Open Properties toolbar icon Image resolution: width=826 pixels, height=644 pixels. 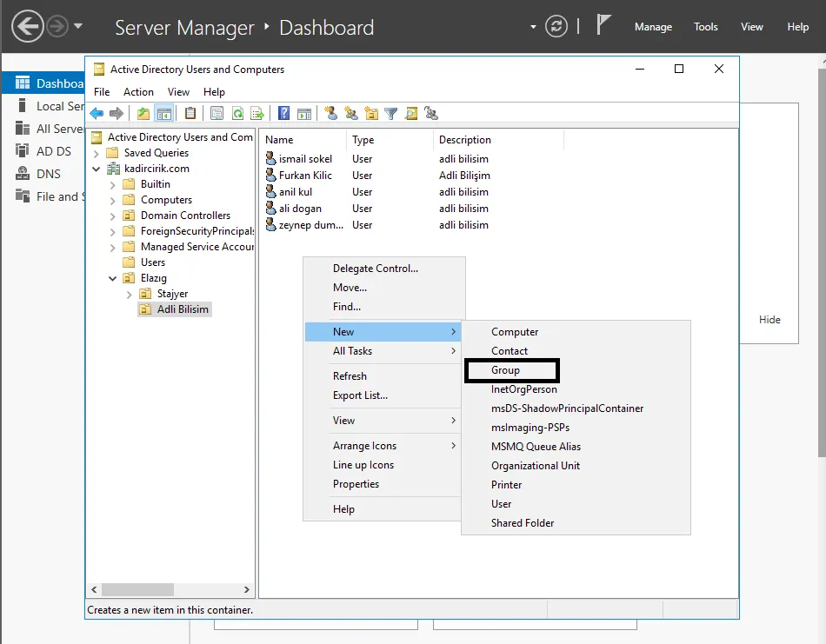coord(216,113)
